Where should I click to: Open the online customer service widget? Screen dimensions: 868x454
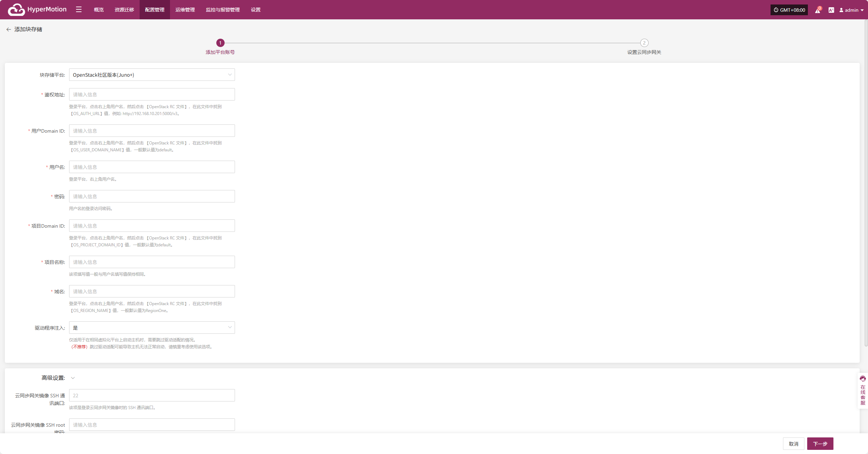click(x=863, y=390)
